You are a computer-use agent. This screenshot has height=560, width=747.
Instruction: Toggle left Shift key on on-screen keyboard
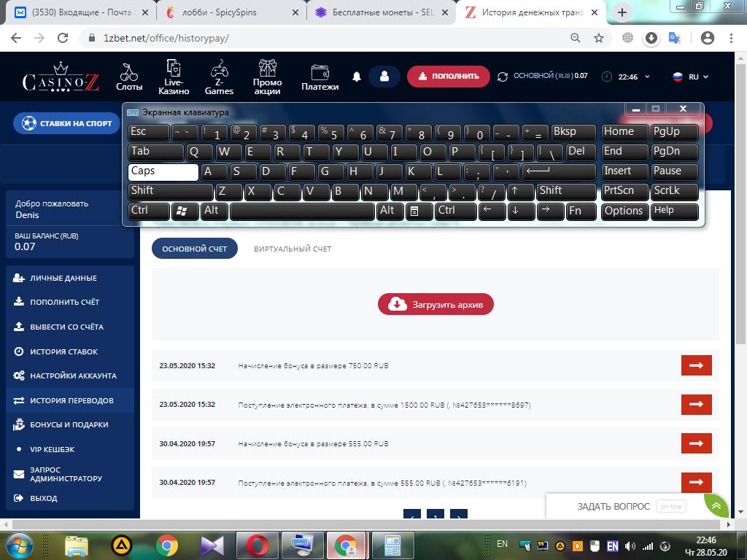(x=171, y=192)
